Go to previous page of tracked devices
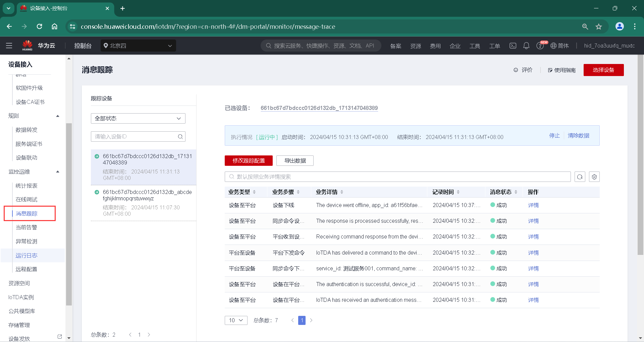The height and width of the screenshot is (342, 644). tap(130, 335)
